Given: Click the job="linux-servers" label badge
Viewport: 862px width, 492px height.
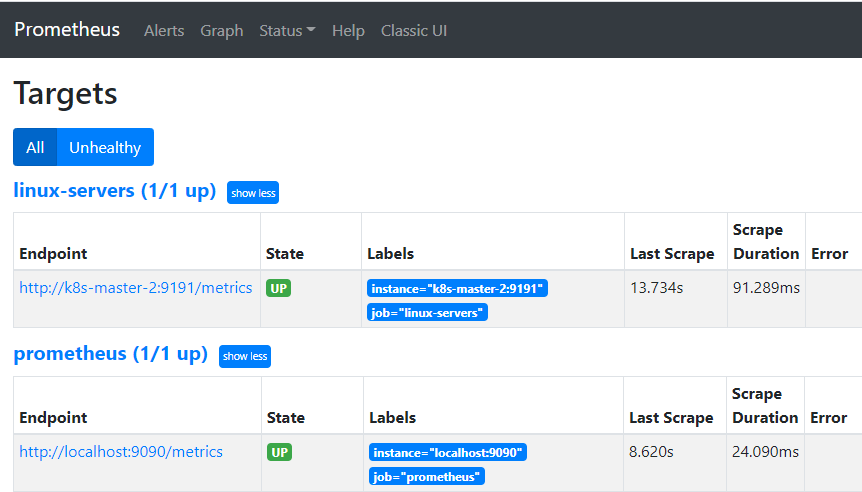Looking at the screenshot, I should click(427, 313).
